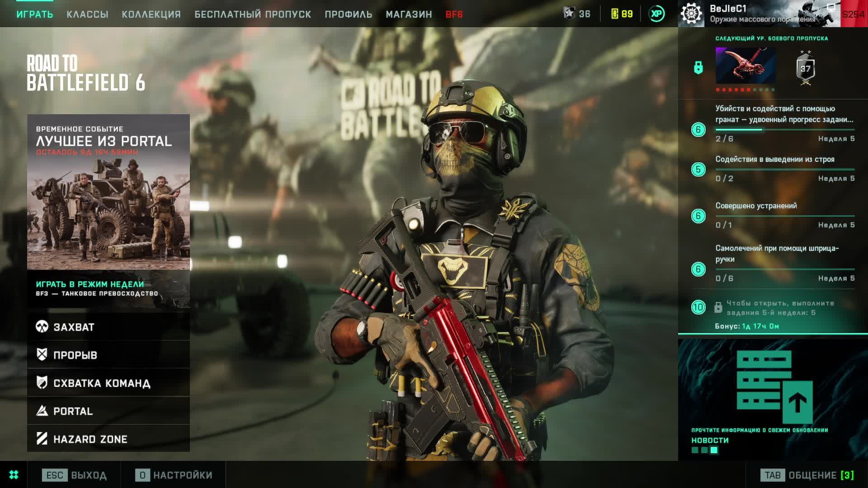Click the battle pass lock icon
The height and width of the screenshot is (488, 868).
[x=698, y=68]
